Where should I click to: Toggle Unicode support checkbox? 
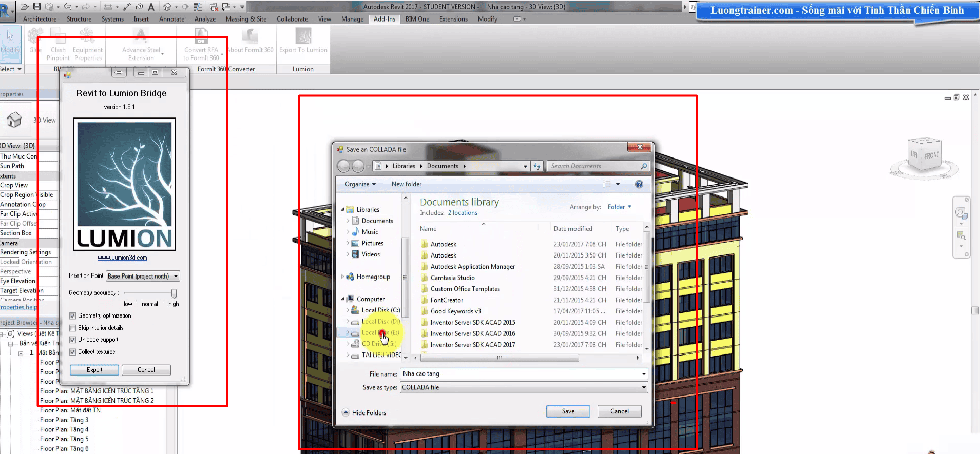pyautogui.click(x=72, y=340)
